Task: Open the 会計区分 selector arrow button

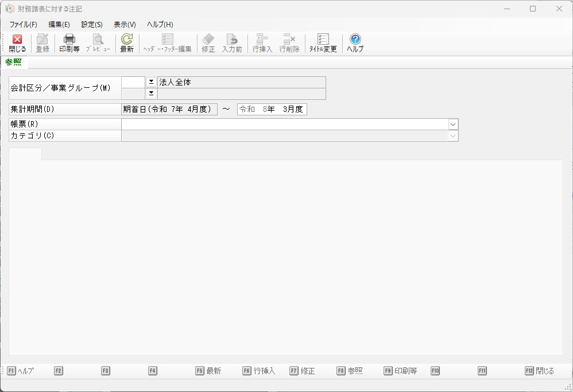Action: point(151,82)
